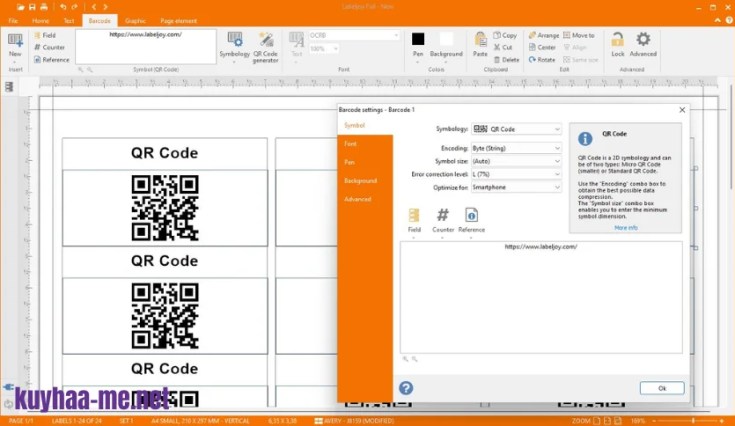Insert a Reference from the ribbon

tap(52, 60)
